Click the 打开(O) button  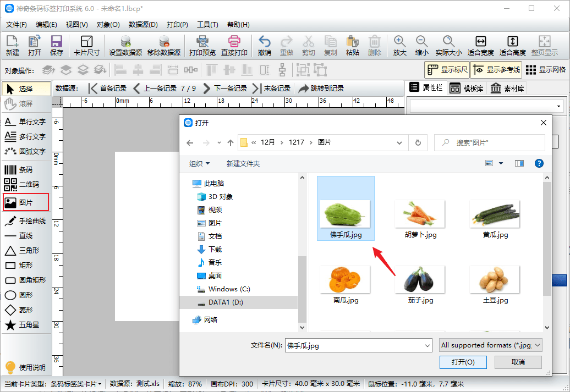tap(465, 363)
